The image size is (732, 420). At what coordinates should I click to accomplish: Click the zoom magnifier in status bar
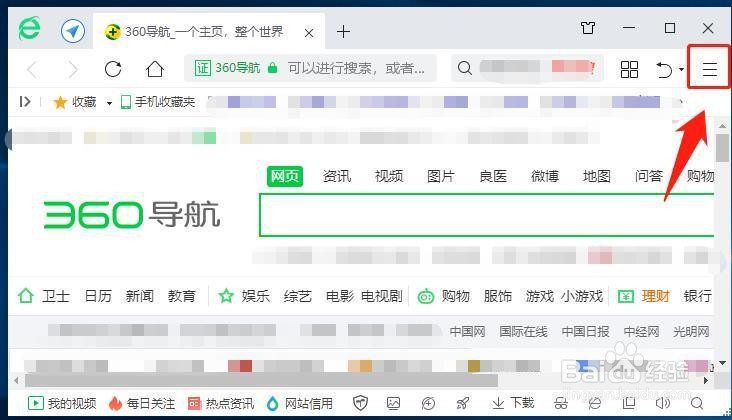point(697,403)
